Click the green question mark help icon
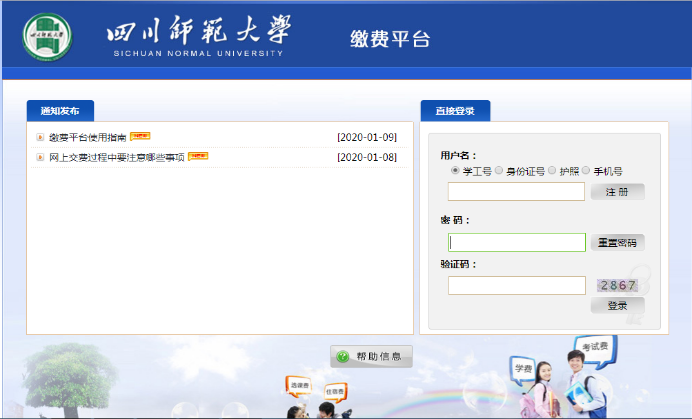 point(343,356)
